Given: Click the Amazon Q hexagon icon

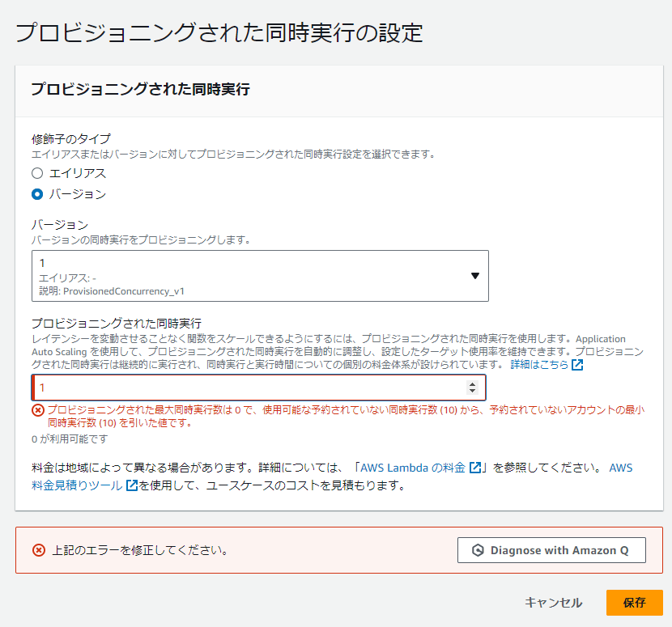Looking at the screenshot, I should [x=478, y=550].
